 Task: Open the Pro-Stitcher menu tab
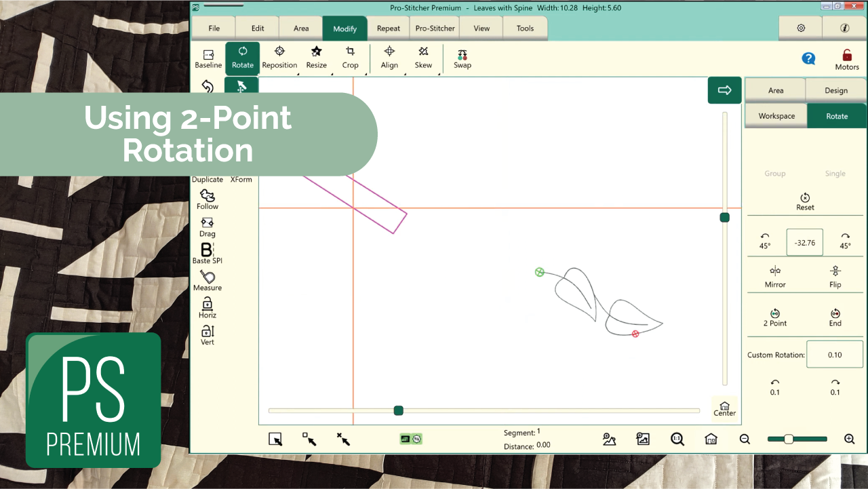(x=435, y=28)
